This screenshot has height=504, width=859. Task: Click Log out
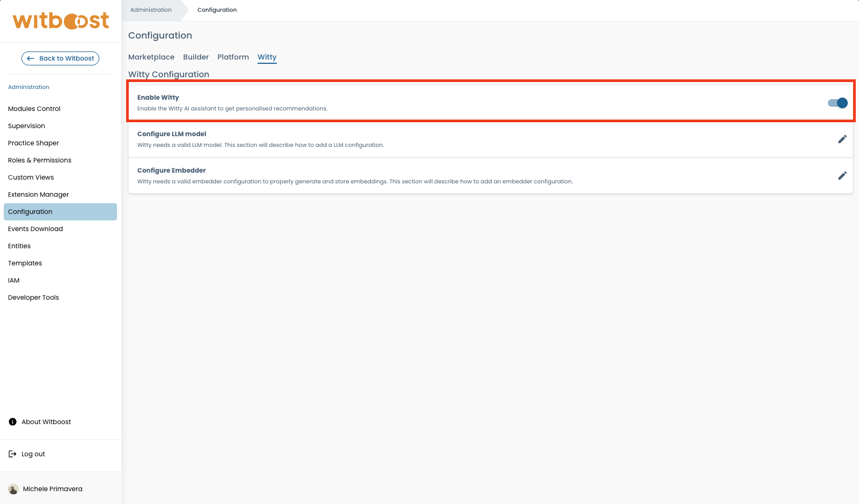tap(33, 454)
